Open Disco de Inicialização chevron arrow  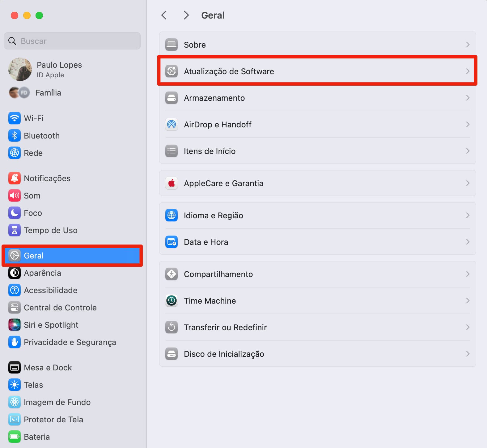click(x=468, y=354)
